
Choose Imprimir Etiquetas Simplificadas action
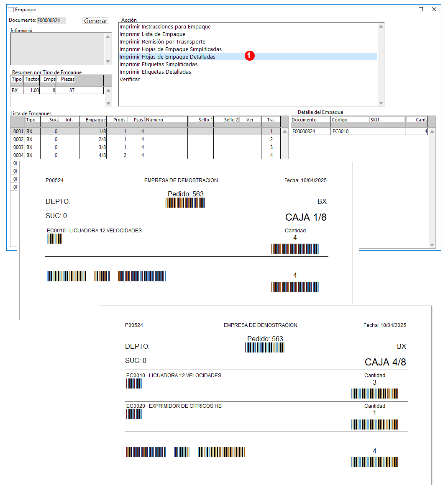(x=159, y=64)
